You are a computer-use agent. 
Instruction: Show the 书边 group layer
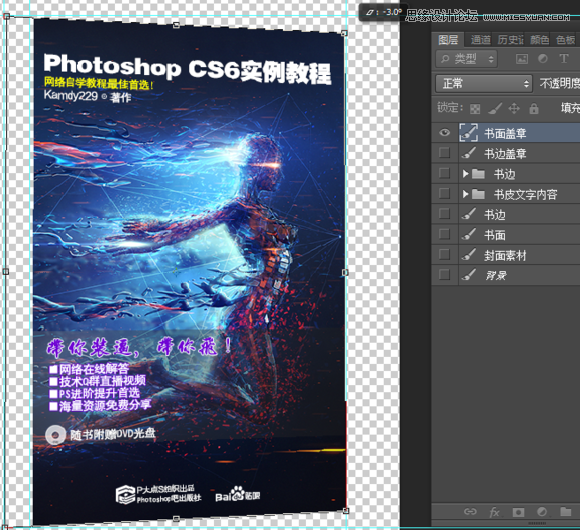click(x=444, y=173)
